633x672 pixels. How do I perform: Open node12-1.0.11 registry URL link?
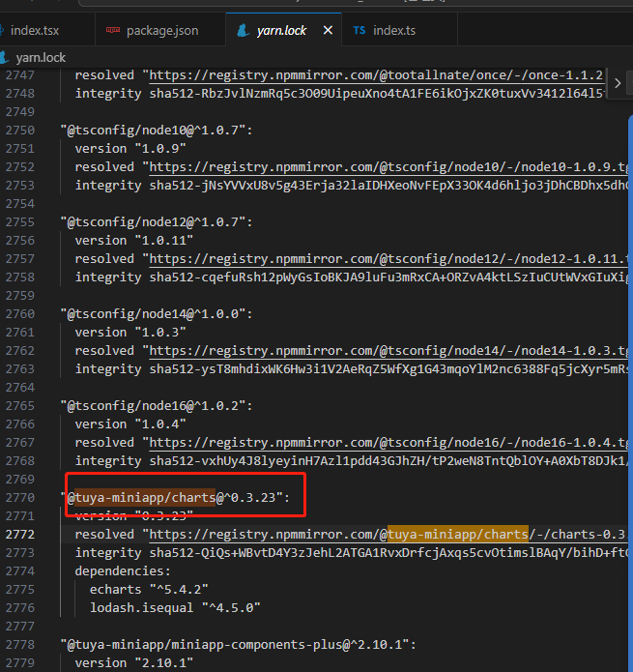point(388,259)
